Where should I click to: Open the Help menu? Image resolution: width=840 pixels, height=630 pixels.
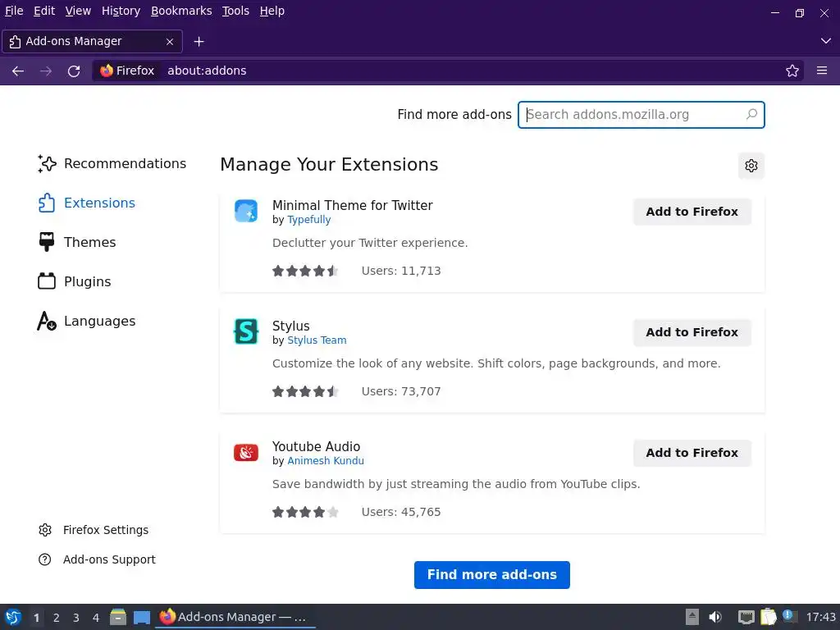click(x=272, y=11)
